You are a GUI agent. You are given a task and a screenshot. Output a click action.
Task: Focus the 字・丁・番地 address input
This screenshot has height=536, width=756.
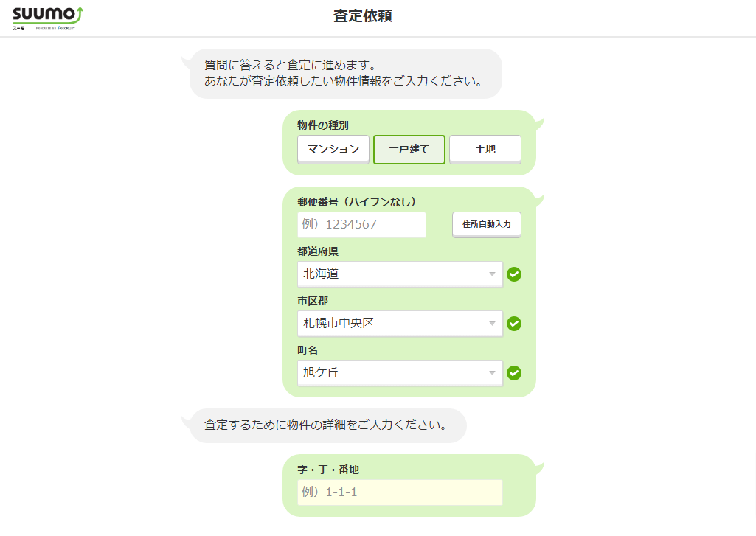400,493
